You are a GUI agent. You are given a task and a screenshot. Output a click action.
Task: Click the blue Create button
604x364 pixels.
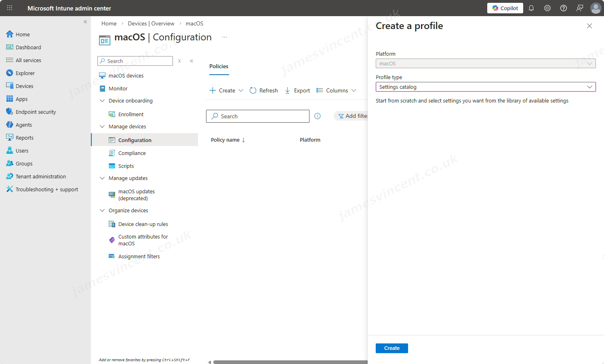(x=391, y=348)
